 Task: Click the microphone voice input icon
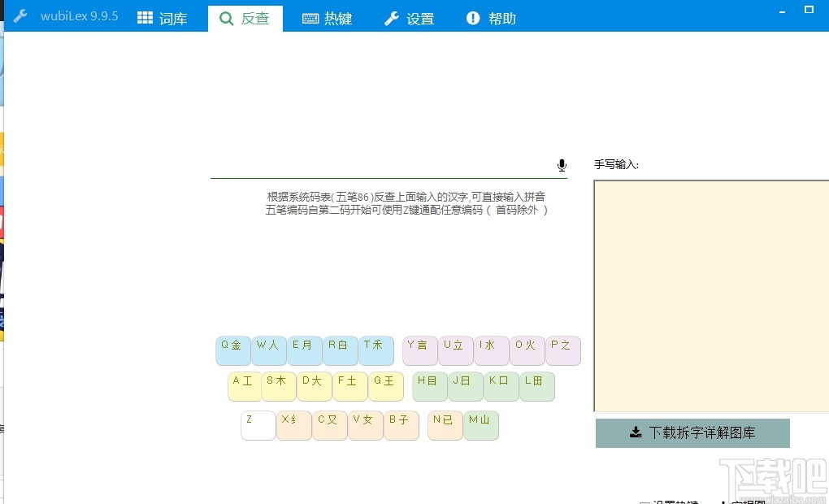[x=562, y=164]
